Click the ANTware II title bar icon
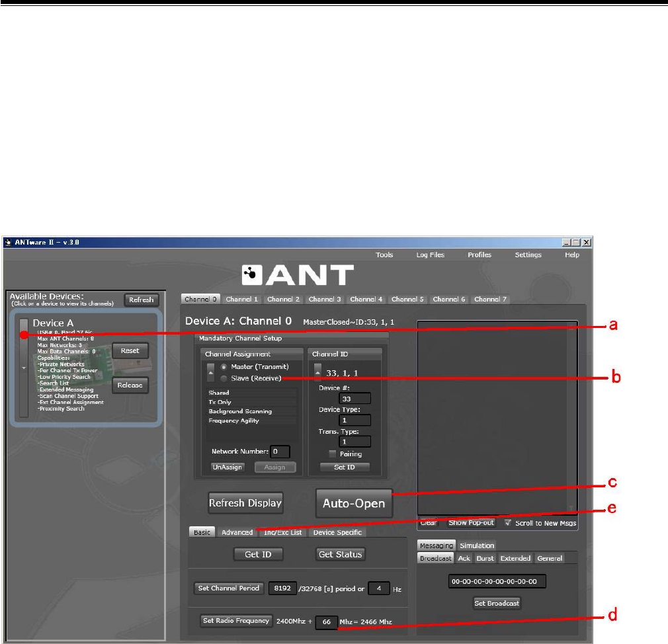Screen dimensions: 668x644 click(8, 243)
